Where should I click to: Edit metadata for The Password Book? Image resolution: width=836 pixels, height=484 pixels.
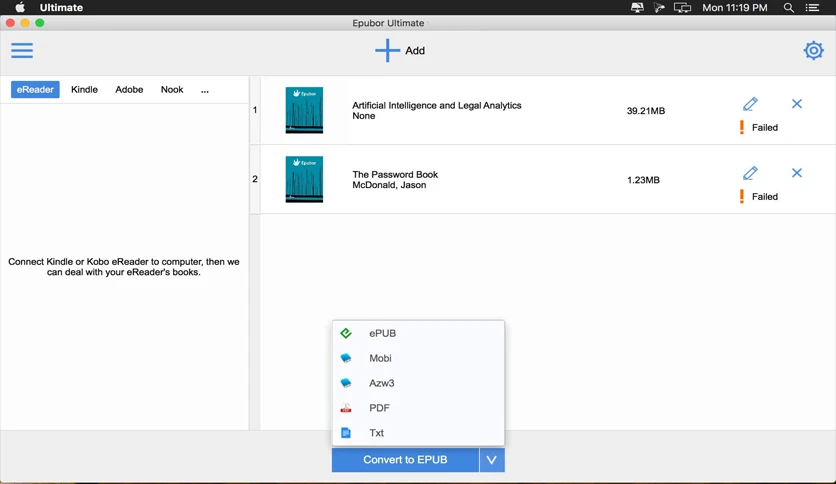pyautogui.click(x=750, y=173)
